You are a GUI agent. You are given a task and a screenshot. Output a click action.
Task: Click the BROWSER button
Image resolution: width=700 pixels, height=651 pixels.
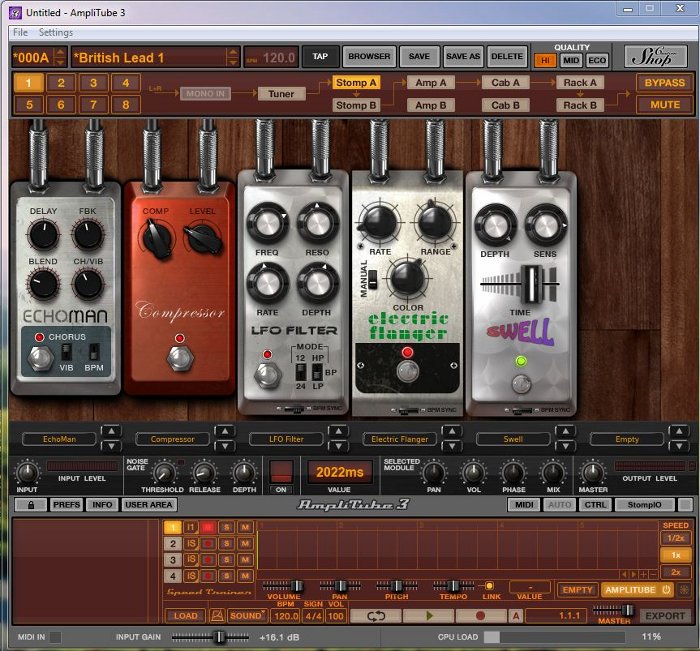click(x=369, y=57)
